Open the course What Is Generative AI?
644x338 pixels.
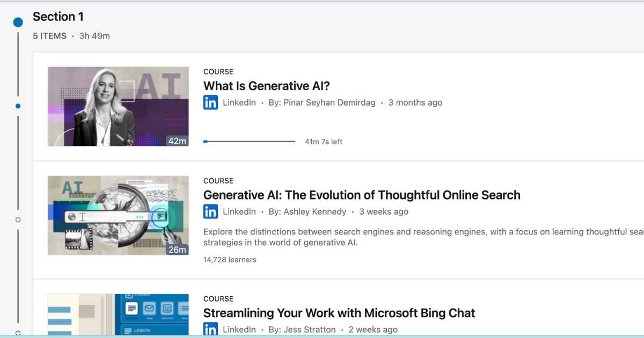[x=266, y=86]
